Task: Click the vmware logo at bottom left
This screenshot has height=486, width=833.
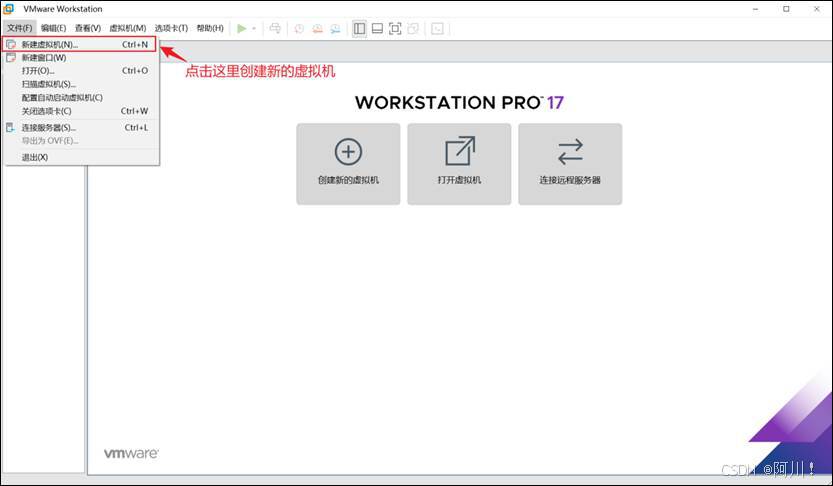Action: pyautogui.click(x=131, y=454)
